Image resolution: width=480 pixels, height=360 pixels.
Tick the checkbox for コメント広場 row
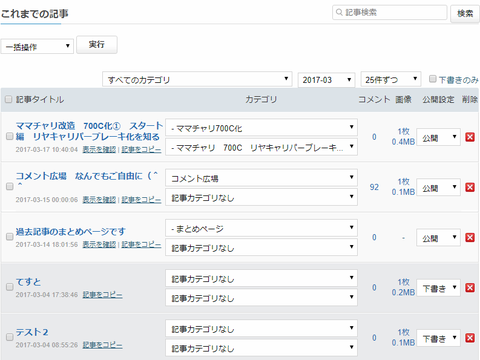(10, 186)
